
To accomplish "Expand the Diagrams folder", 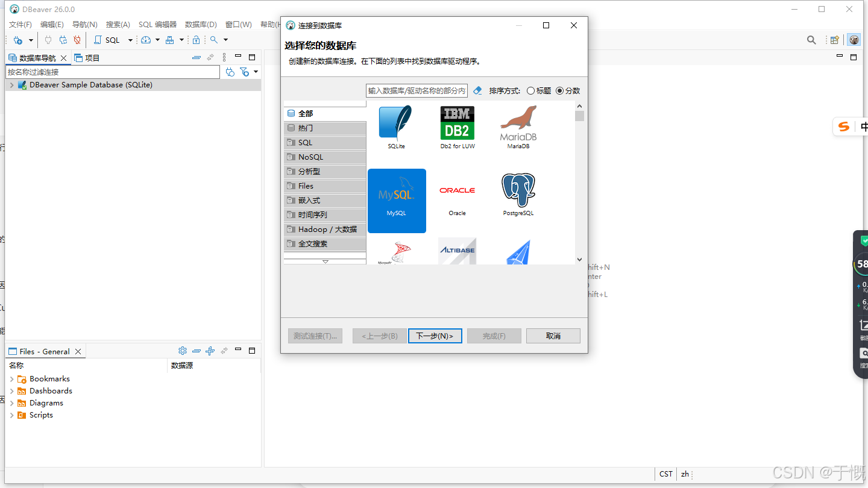I will pos(11,403).
